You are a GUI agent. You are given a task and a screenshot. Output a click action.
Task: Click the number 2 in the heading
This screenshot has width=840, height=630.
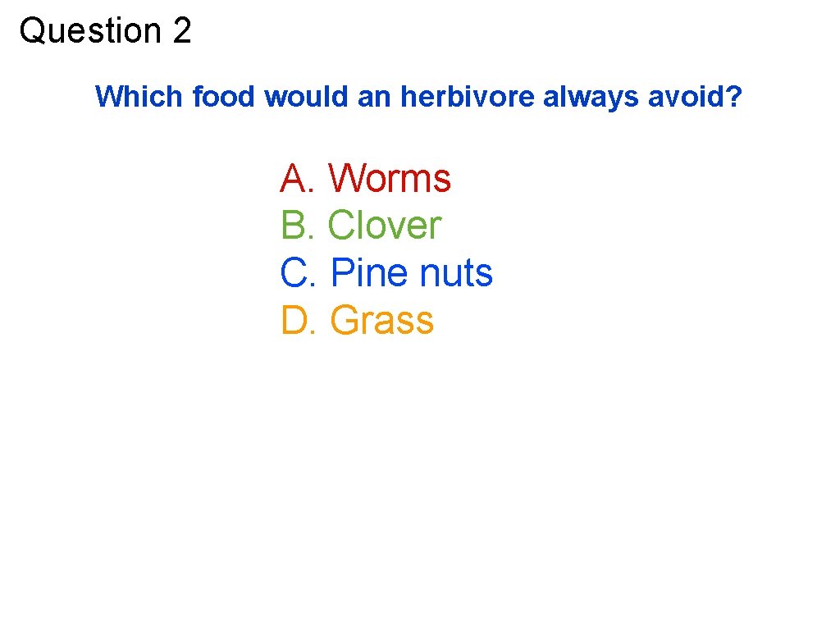182,30
